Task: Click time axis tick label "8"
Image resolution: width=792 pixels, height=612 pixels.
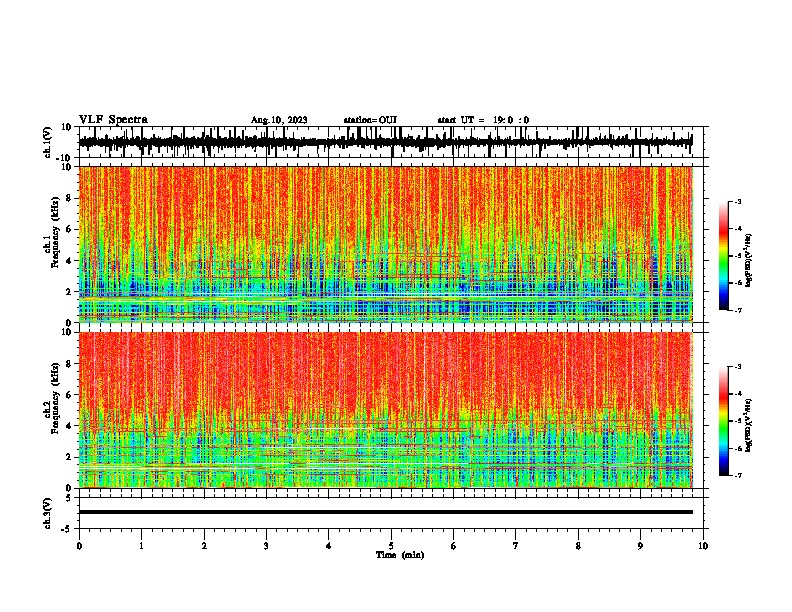Action: click(x=578, y=546)
